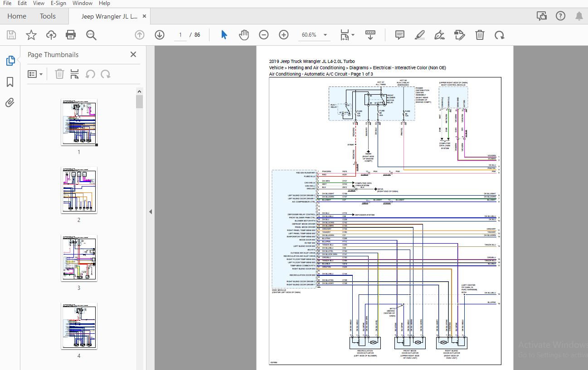Open the notifications bell icon
588x370 pixels.
pyautogui.click(x=579, y=16)
